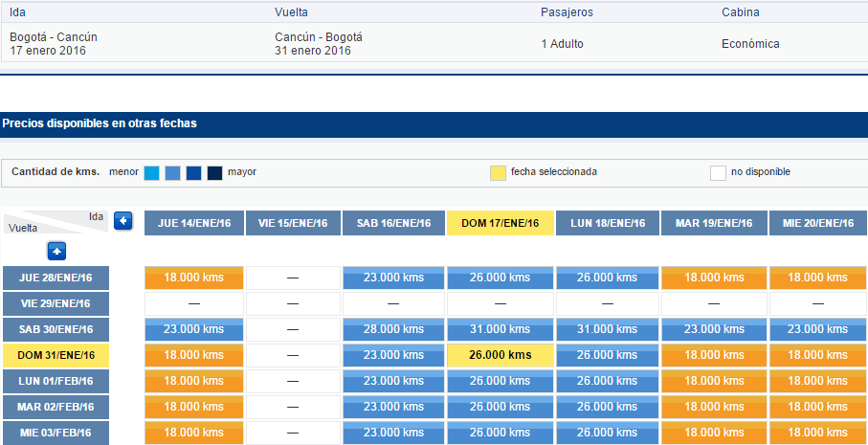Select the DOM 17/ENE/16 departure header
This screenshot has width=868, height=445.
[500, 223]
